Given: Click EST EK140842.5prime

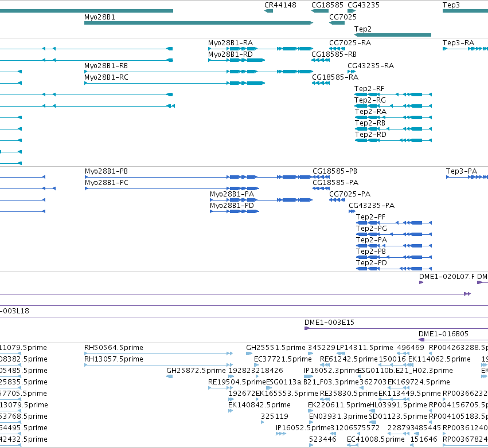Looking at the screenshot, I should coord(231,411).
